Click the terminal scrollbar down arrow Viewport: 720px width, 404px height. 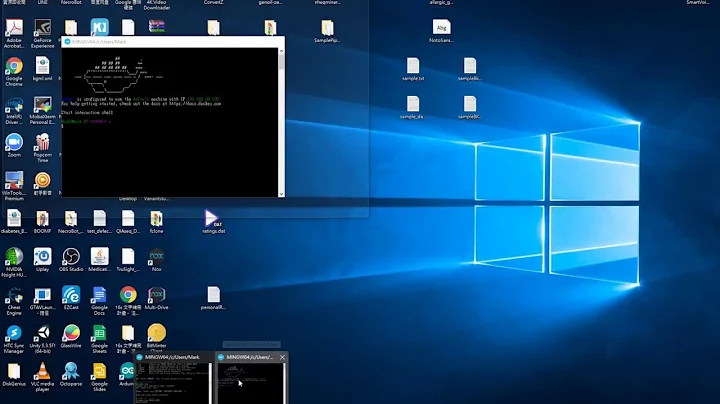pos(281,194)
